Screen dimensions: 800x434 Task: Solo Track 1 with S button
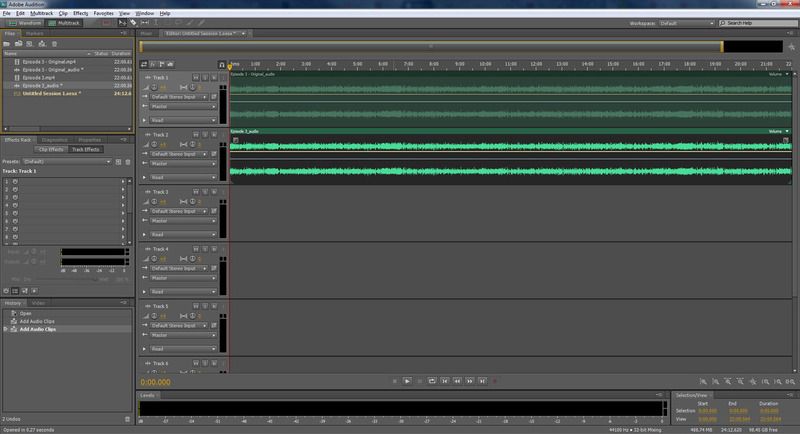205,78
